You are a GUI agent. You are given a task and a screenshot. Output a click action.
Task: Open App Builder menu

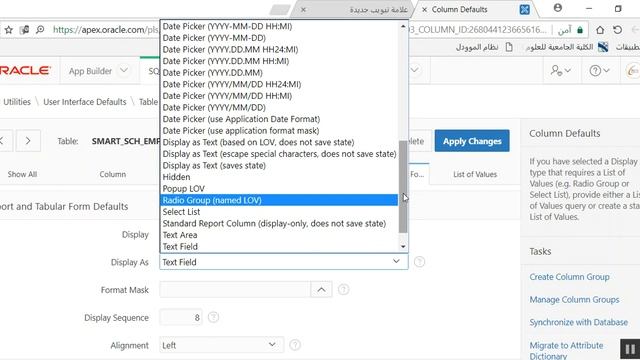[90, 71]
